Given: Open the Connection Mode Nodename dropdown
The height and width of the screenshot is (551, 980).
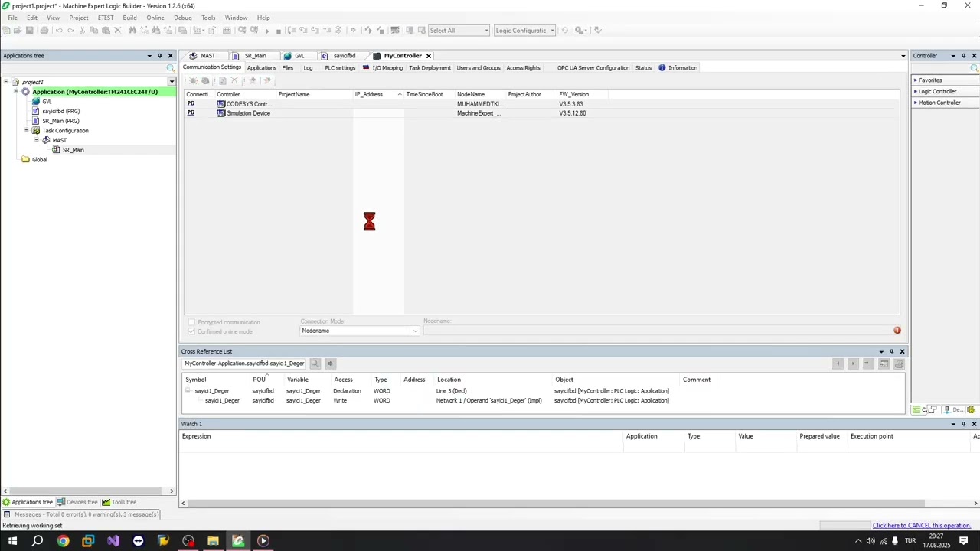Looking at the screenshot, I should [415, 331].
